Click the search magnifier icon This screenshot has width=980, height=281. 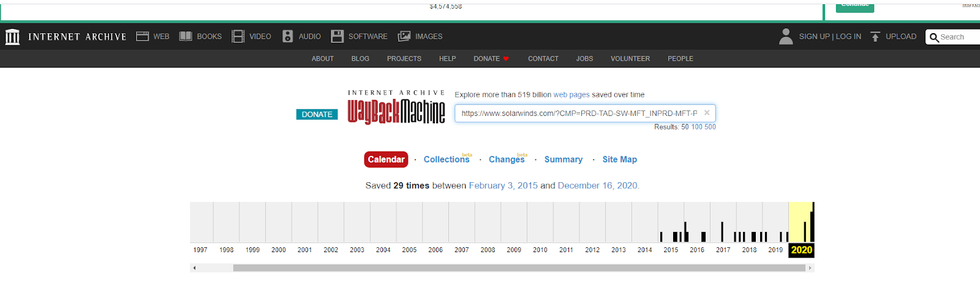934,37
